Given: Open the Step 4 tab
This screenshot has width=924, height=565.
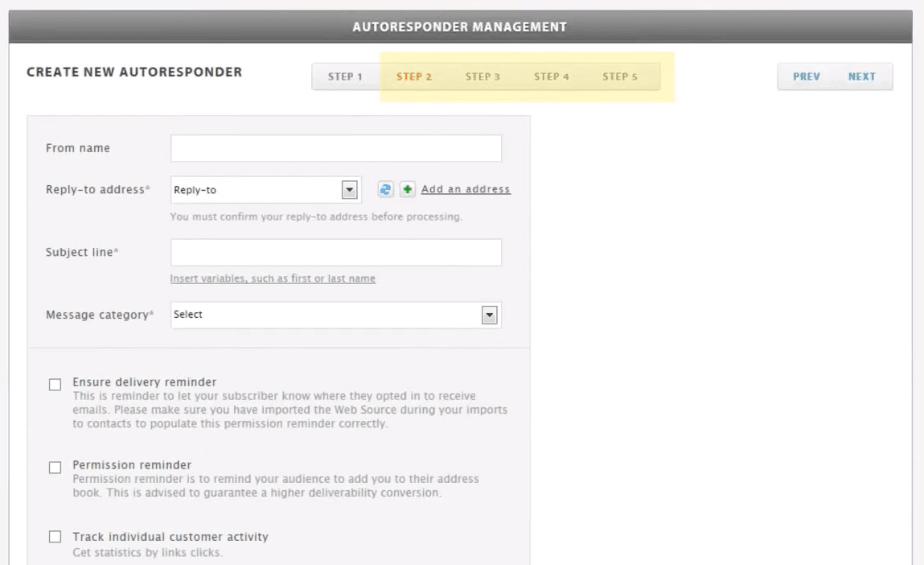Looking at the screenshot, I should pyautogui.click(x=552, y=76).
